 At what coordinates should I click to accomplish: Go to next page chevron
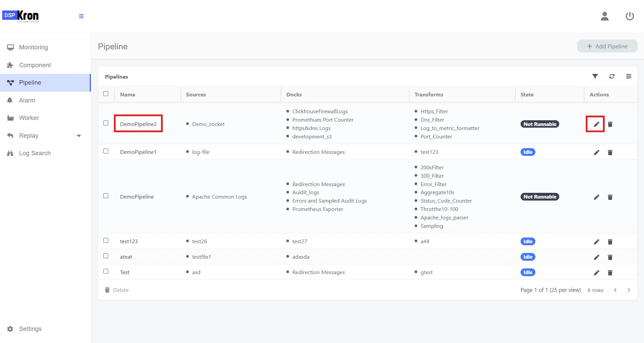click(x=629, y=290)
